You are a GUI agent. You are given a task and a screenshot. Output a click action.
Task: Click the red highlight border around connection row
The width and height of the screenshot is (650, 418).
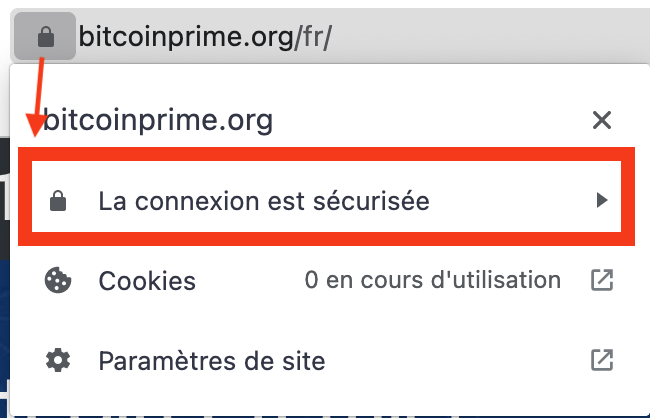(x=326, y=154)
